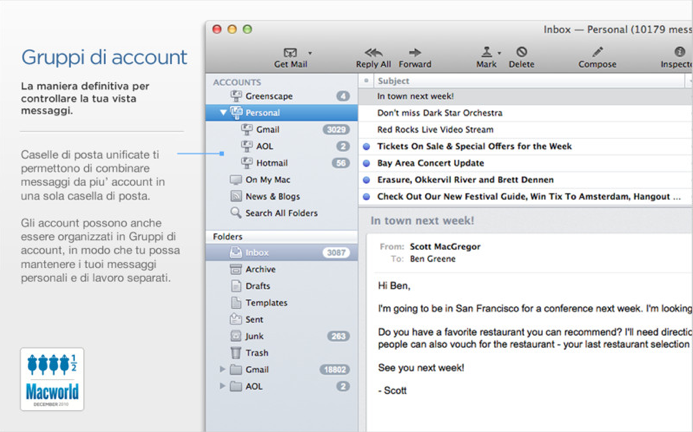Select the Personal account group icon
This screenshot has height=432, width=693.
[236, 112]
